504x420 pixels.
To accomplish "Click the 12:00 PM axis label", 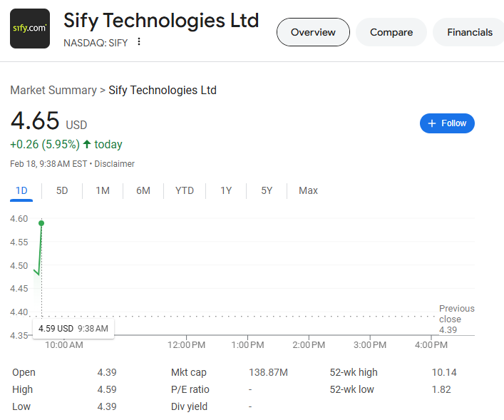I will coord(186,345).
